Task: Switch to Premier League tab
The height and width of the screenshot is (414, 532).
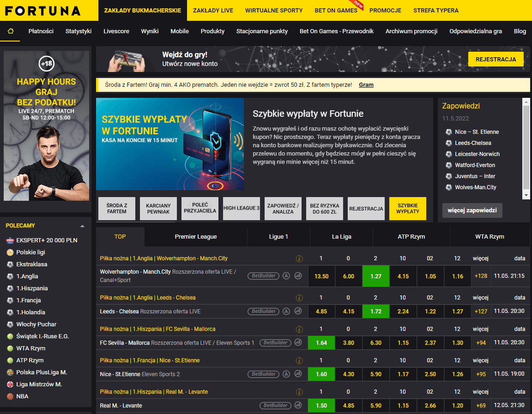Action: (x=196, y=237)
